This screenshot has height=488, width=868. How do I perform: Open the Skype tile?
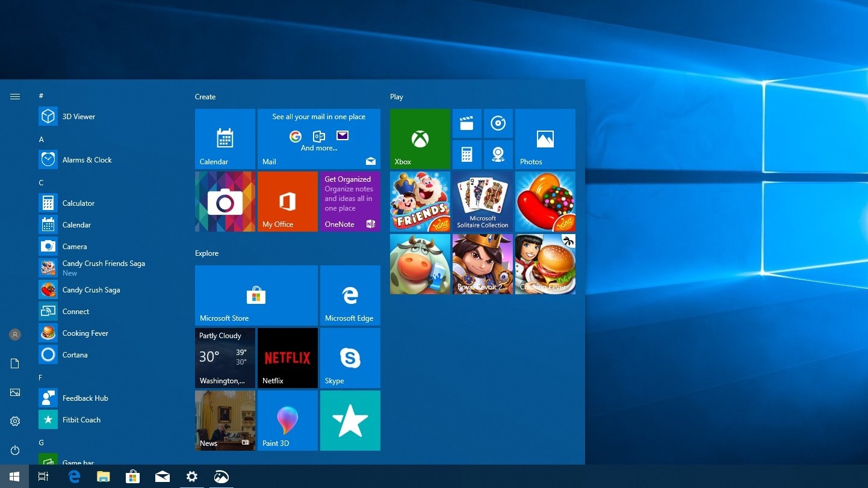point(350,357)
